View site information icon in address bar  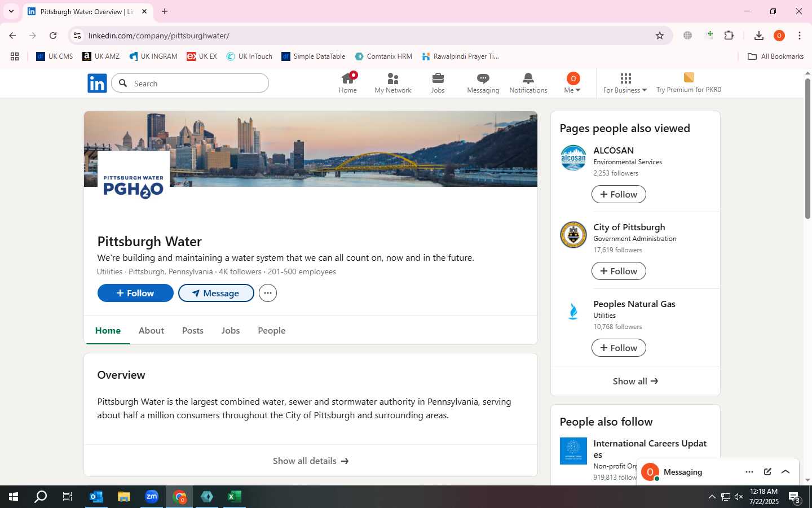tap(77, 36)
